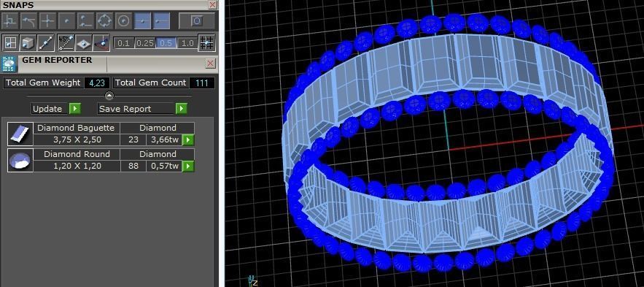Set grid snap to 1.0
644x287 pixels.
point(187,43)
